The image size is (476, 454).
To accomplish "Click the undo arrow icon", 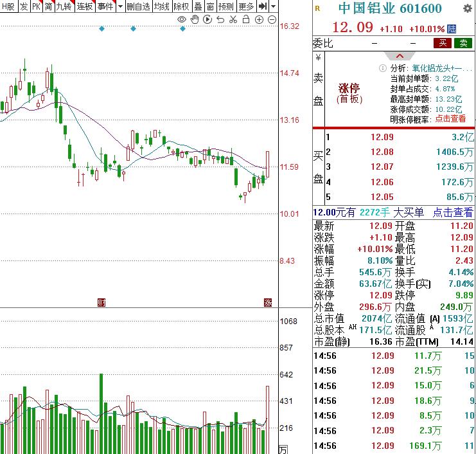I will (220, 20).
